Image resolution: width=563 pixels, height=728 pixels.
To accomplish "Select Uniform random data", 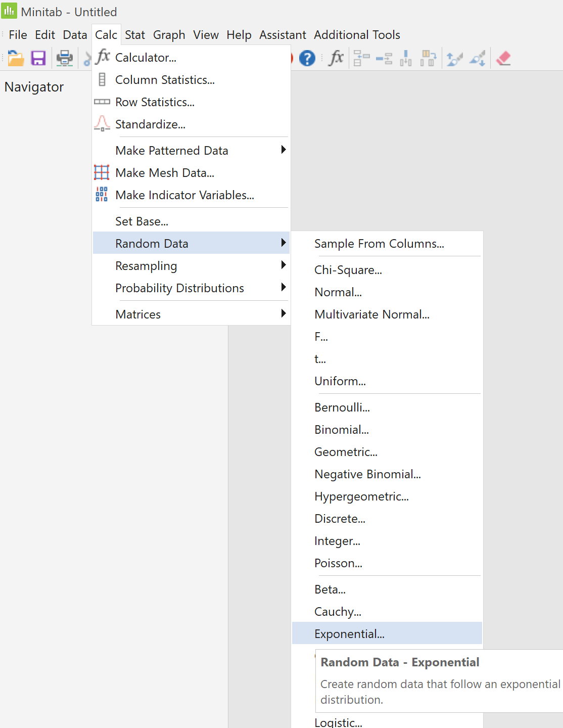I will (x=387, y=381).
